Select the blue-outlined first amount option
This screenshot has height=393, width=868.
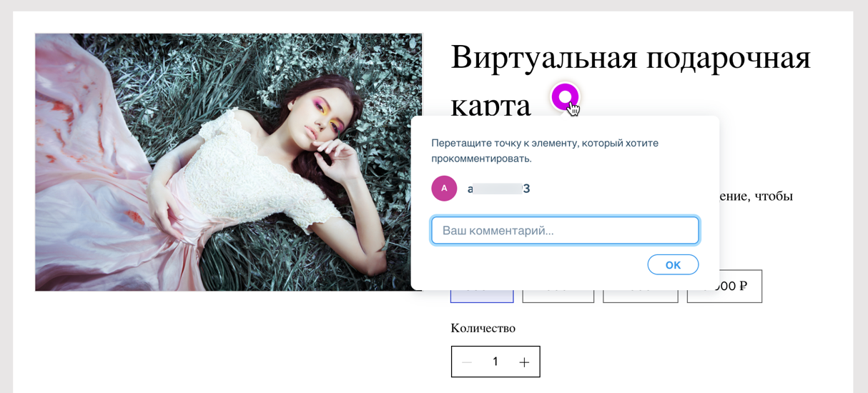(482, 296)
